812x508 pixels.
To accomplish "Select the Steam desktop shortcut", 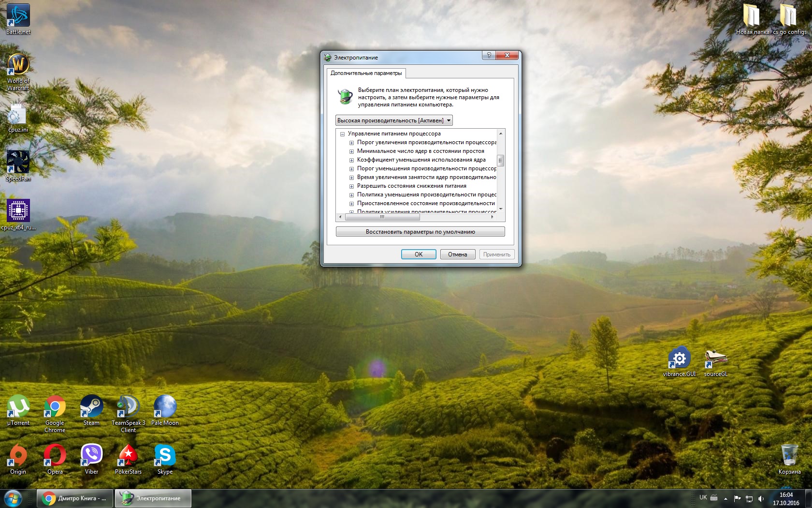I will point(91,410).
